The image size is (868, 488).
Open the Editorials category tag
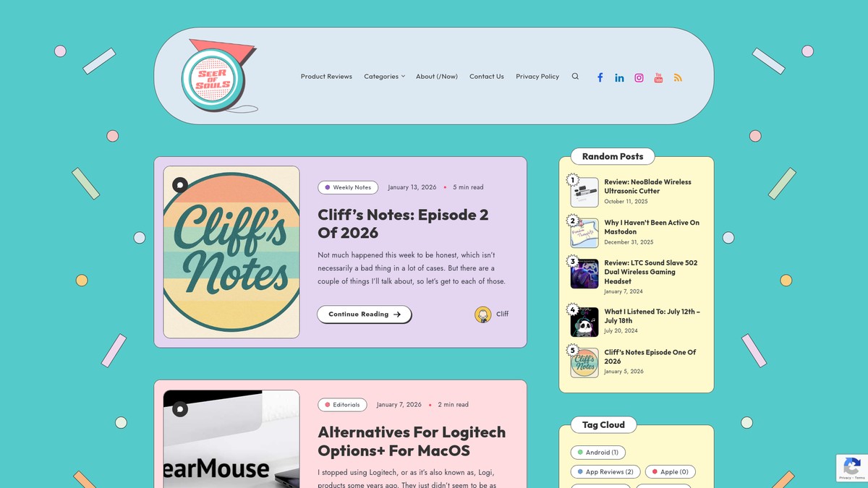(x=342, y=405)
